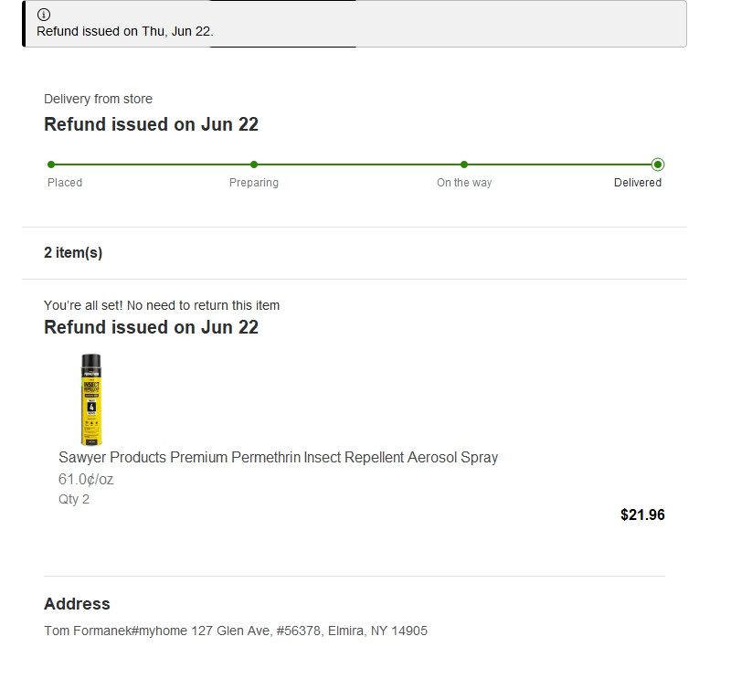Select the Delivered label under tracker
Screen dimensions: 731x700
[638, 183]
